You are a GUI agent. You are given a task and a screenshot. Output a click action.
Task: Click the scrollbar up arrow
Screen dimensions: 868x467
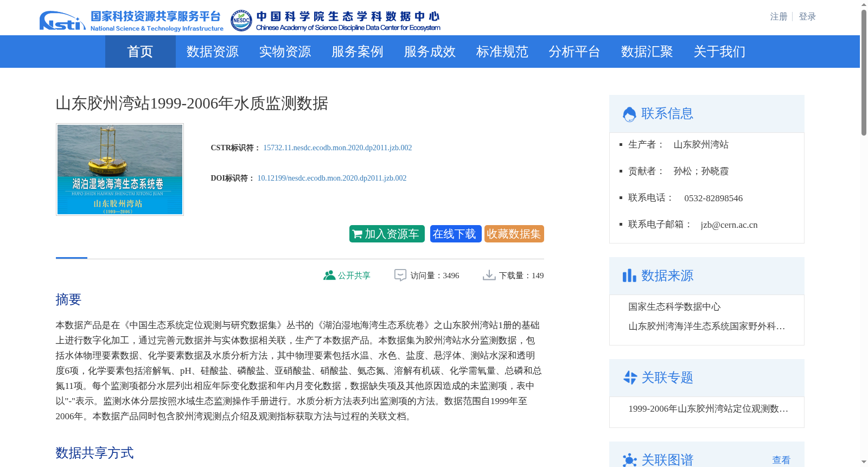tap(864, 4)
